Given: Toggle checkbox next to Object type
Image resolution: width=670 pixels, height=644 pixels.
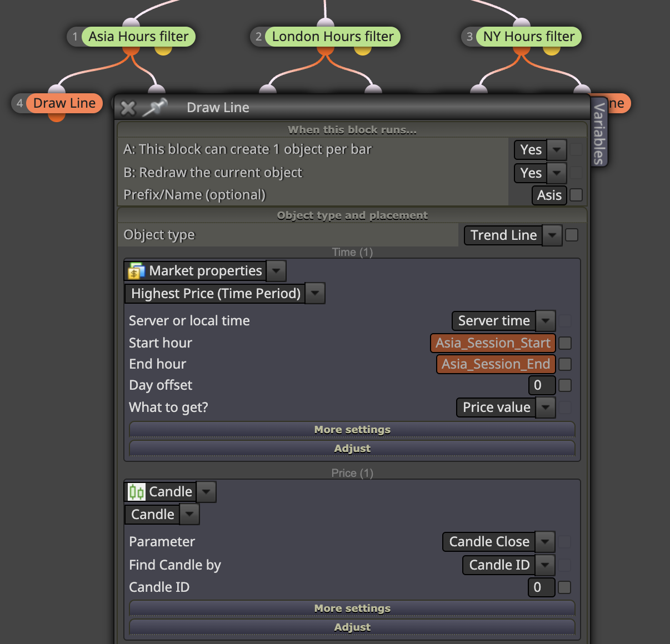Looking at the screenshot, I should coord(571,235).
